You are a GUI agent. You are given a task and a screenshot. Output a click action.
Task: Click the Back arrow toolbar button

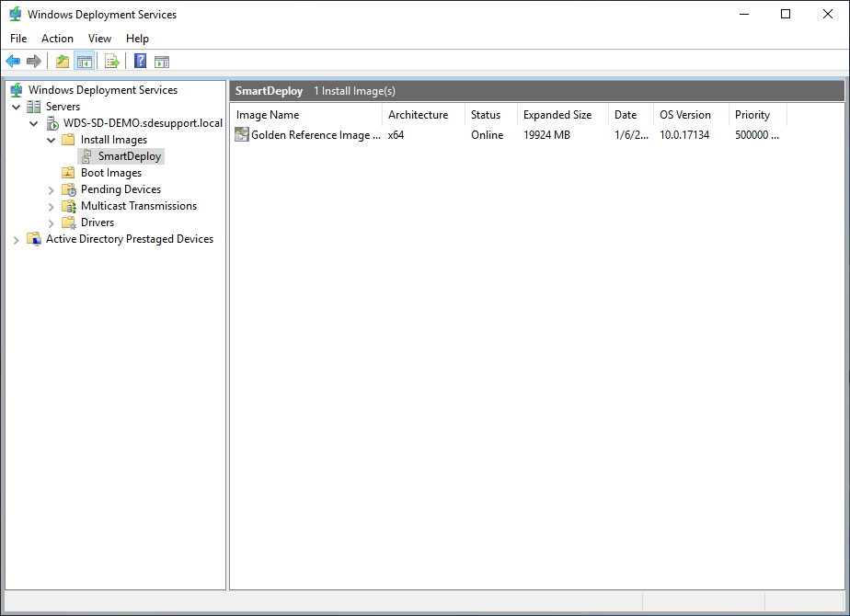click(x=13, y=62)
